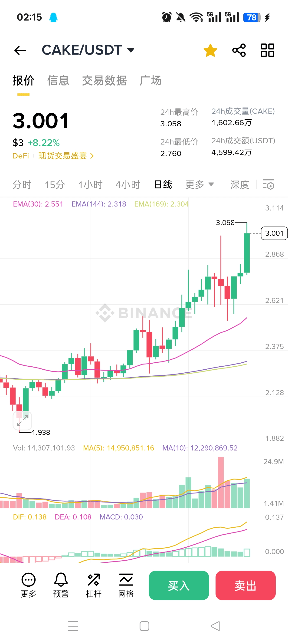This screenshot has height=644, width=288.
Task: Tap the DEA: 0.108 label
Action: tap(73, 517)
